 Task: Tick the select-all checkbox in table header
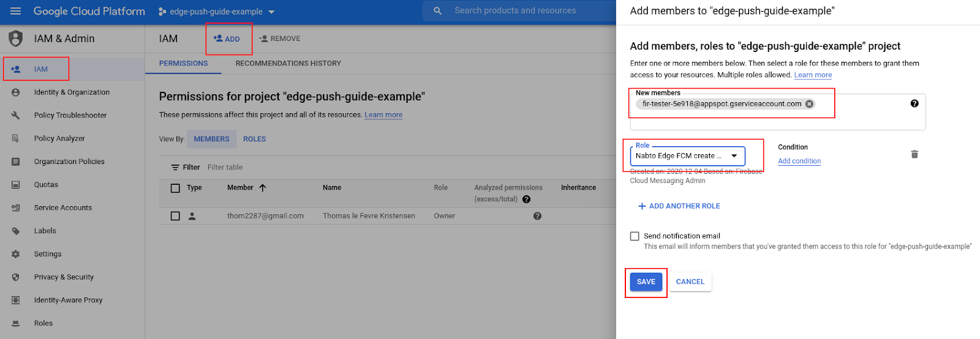click(175, 188)
